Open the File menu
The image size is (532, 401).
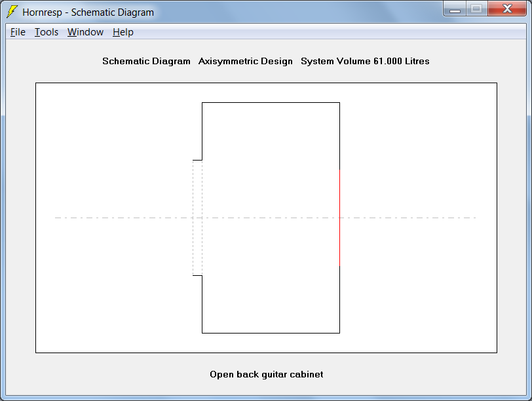coord(18,32)
